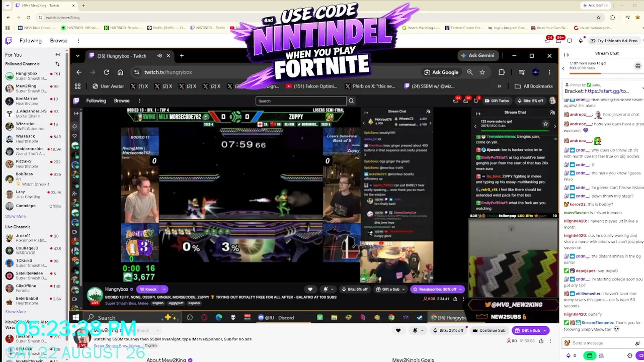Click the search magnifier beside Twitch Search field

(351, 101)
